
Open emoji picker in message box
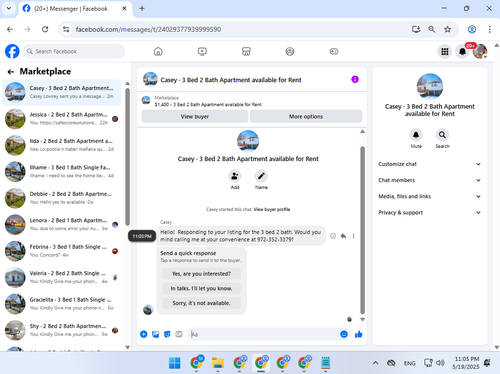pyautogui.click(x=344, y=334)
